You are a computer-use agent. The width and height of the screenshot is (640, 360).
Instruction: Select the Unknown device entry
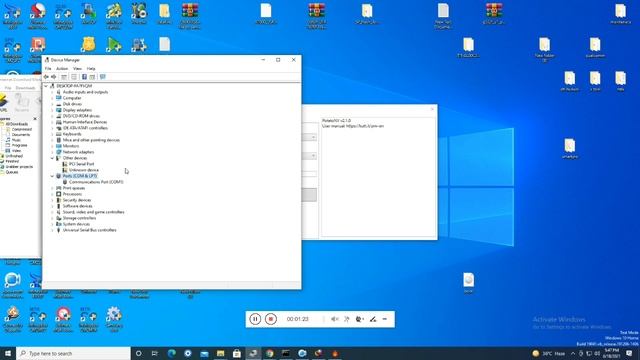[84, 170]
